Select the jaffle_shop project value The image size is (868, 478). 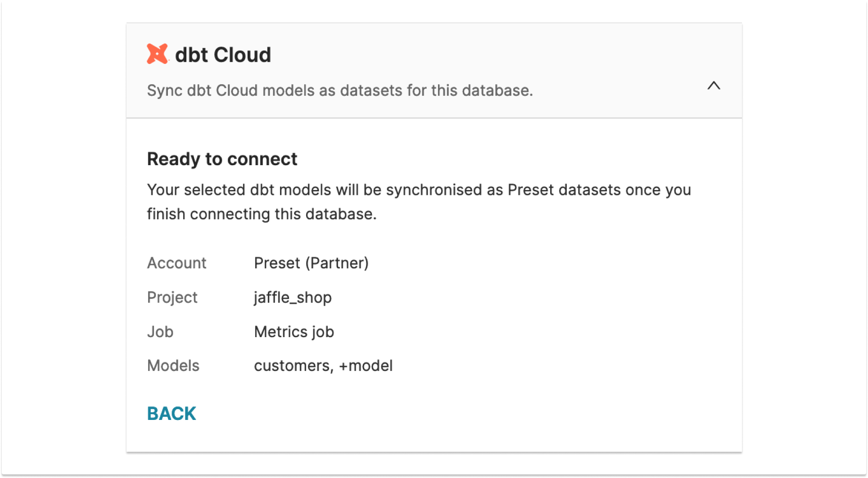pyautogui.click(x=293, y=297)
